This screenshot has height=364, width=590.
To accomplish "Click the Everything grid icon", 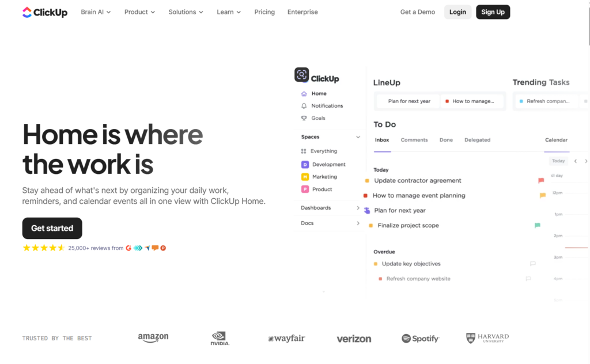I will (304, 151).
